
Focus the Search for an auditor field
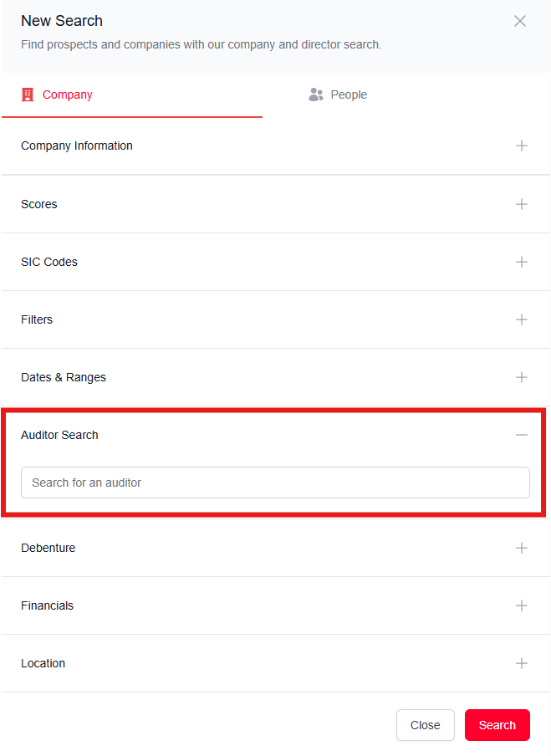[275, 483]
